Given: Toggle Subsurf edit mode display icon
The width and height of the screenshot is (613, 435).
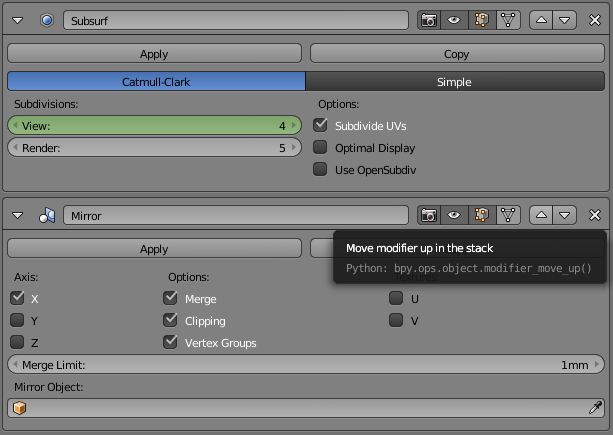Looking at the screenshot, I should (x=482, y=20).
